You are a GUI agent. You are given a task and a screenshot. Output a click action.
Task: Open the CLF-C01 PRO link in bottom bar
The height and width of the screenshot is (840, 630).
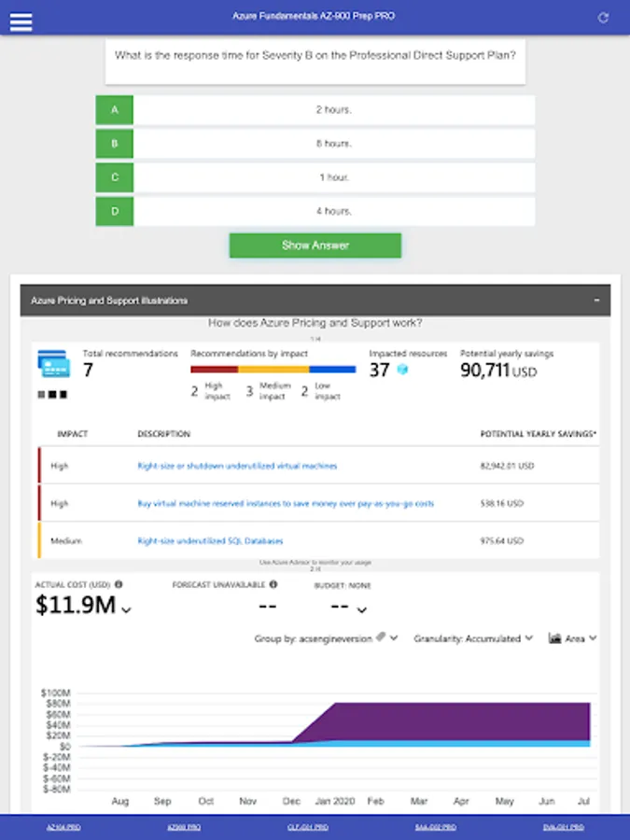point(307,827)
